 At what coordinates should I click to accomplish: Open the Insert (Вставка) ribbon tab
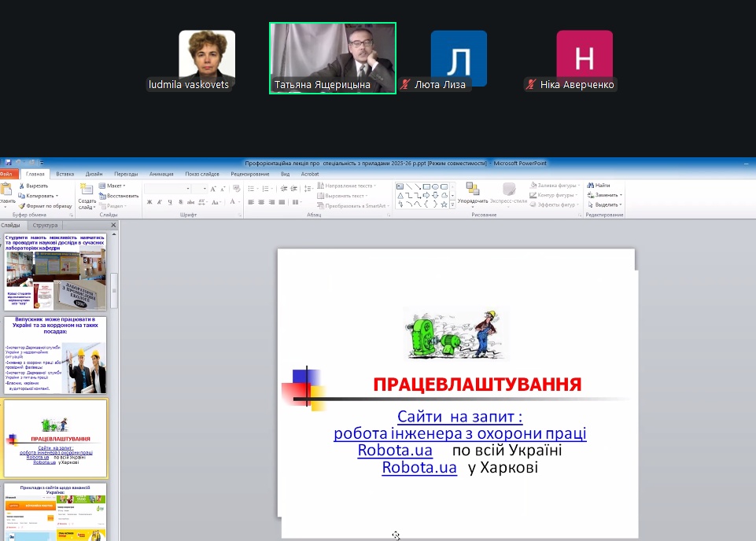pyautogui.click(x=65, y=174)
